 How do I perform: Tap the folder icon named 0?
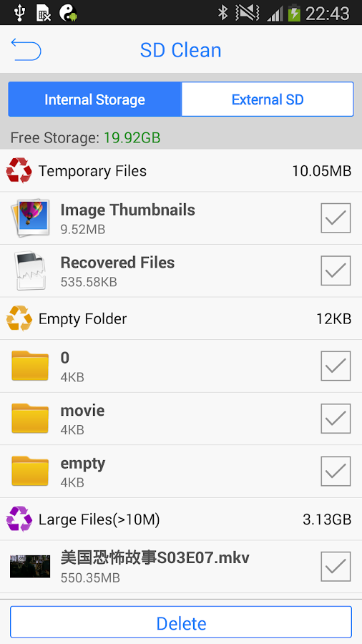[x=30, y=366]
